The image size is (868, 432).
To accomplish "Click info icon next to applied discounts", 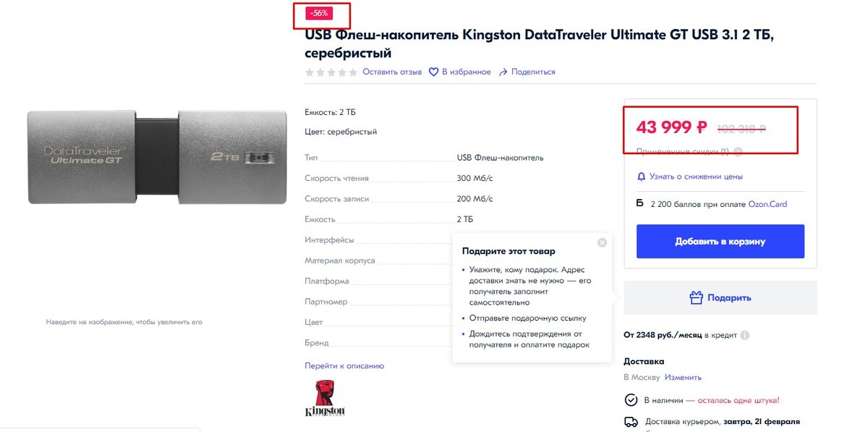I will (738, 152).
